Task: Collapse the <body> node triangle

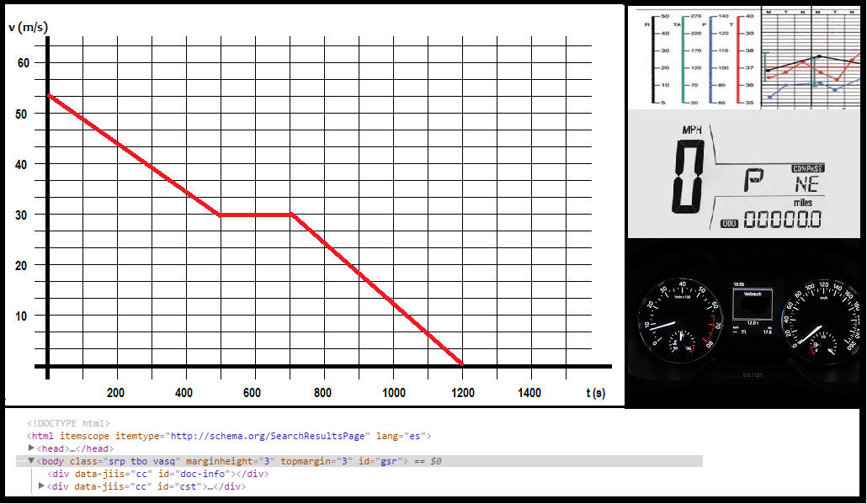Action: [x=31, y=461]
